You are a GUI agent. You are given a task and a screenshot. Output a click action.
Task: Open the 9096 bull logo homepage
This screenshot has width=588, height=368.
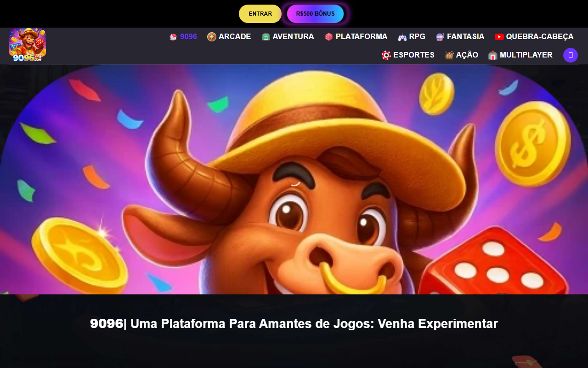(28, 45)
